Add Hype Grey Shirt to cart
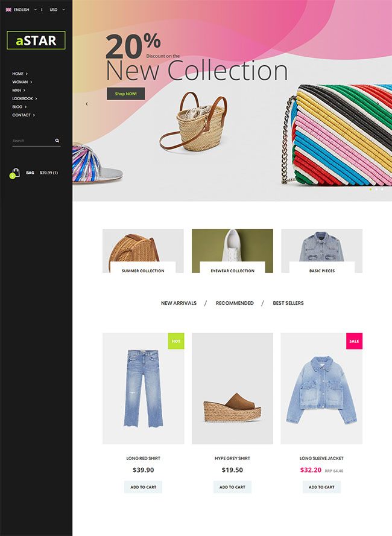The width and height of the screenshot is (392, 536). coord(232,487)
